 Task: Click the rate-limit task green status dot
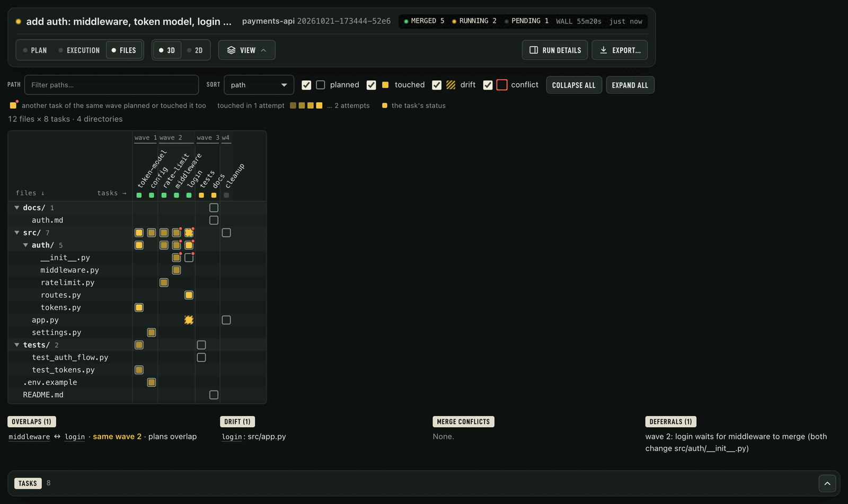pyautogui.click(x=164, y=196)
